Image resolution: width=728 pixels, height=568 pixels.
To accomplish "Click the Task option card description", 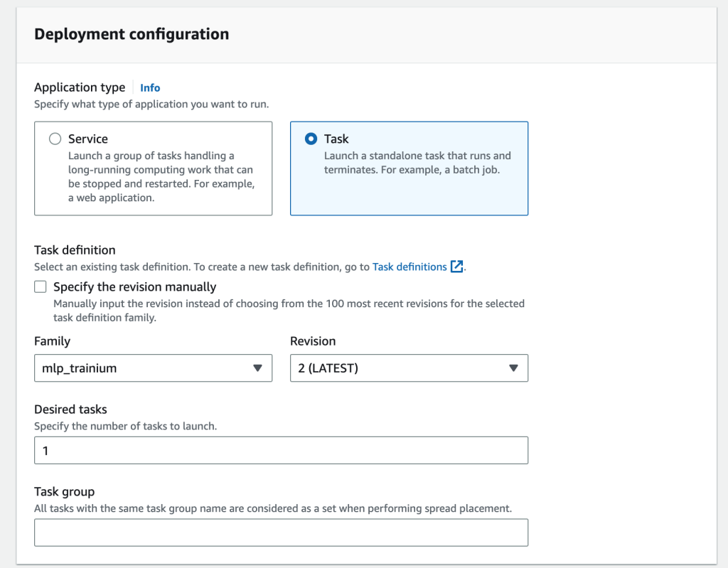I will [417, 163].
